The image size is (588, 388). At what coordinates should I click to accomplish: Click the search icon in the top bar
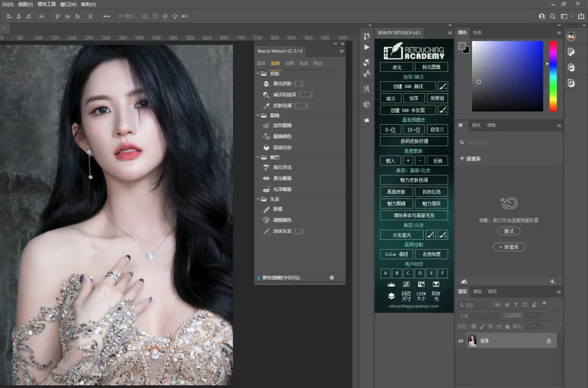[553, 17]
